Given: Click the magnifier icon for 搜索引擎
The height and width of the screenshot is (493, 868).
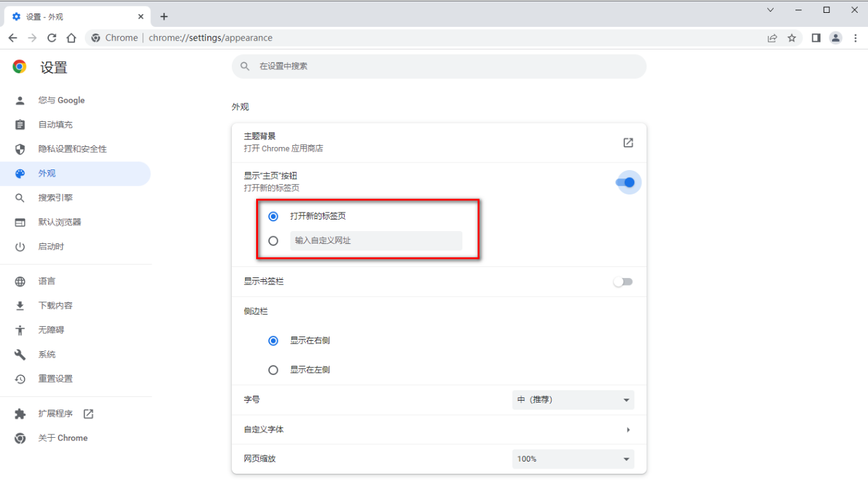Looking at the screenshot, I should 20,198.
